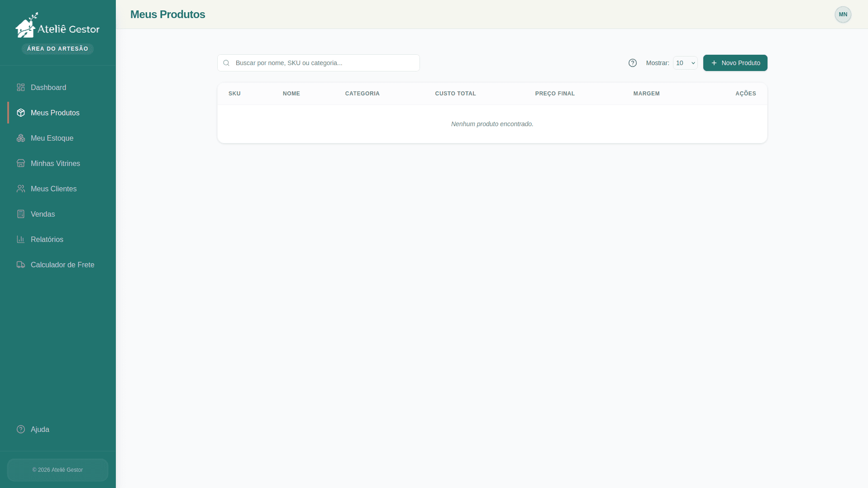
Task: Open the MN user avatar menu
Action: click(x=843, y=14)
